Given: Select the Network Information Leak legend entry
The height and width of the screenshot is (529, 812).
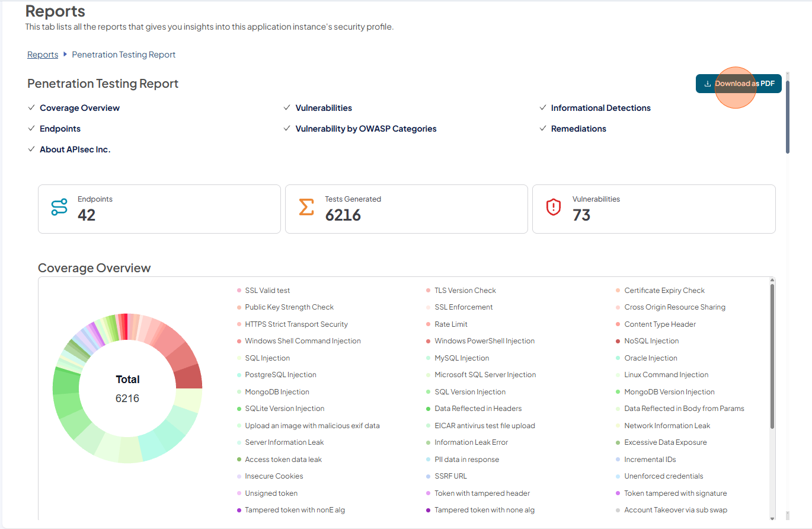Looking at the screenshot, I should [663, 426].
